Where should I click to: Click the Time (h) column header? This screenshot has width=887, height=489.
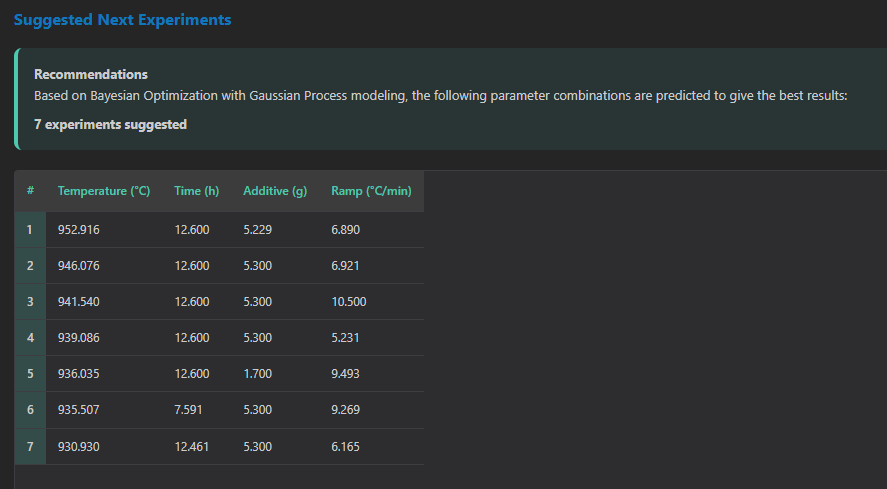point(196,191)
